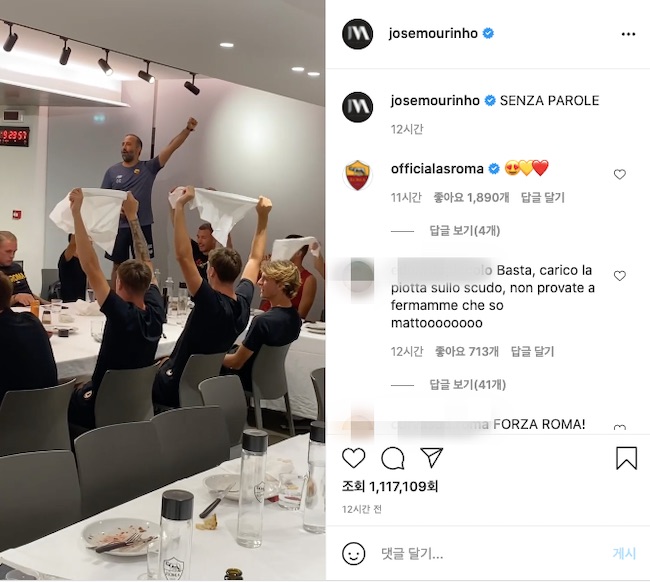The width and height of the screenshot is (650, 582).
Task: Click the blue post button
Action: point(624,553)
